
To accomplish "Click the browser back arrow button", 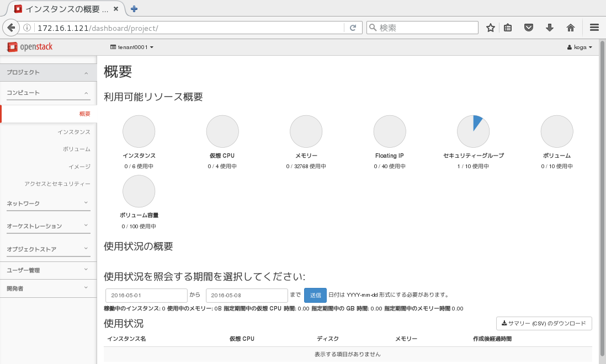I will (11, 28).
